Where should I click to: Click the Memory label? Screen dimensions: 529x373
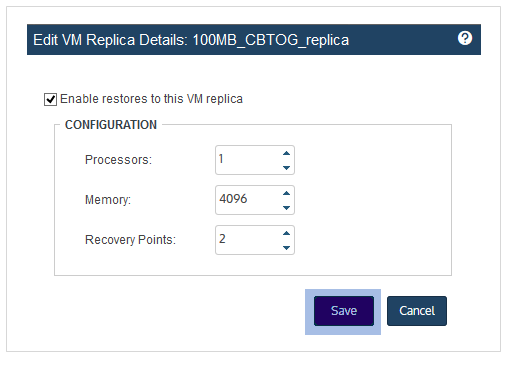coord(108,200)
